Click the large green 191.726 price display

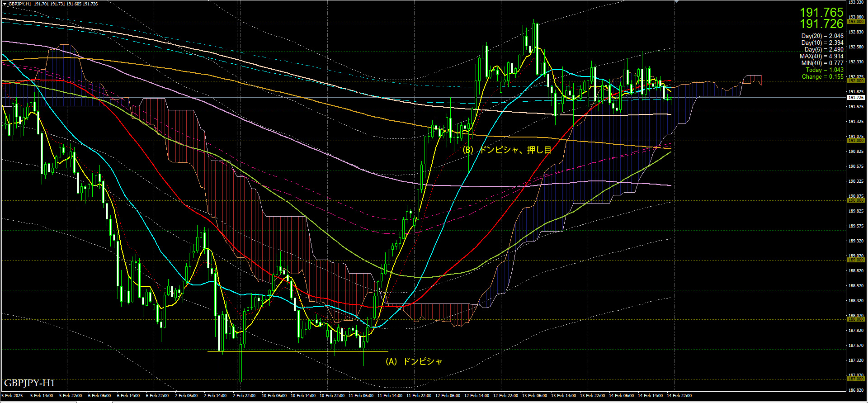tap(821, 24)
